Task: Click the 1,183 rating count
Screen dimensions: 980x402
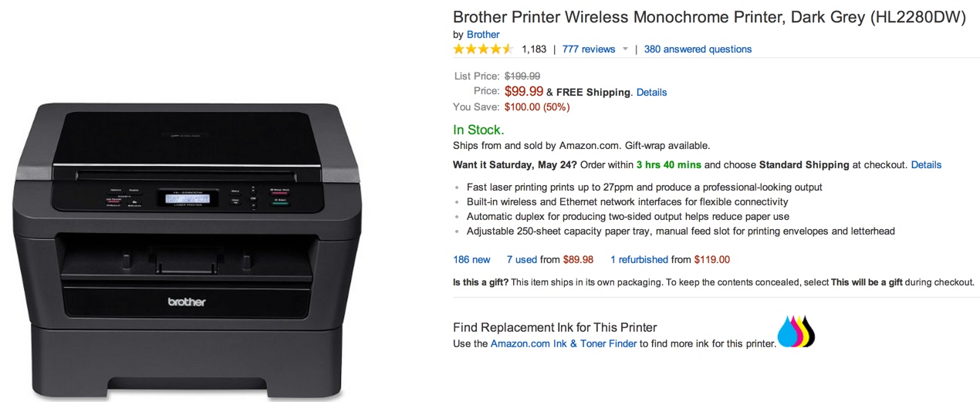Action: coord(534,49)
